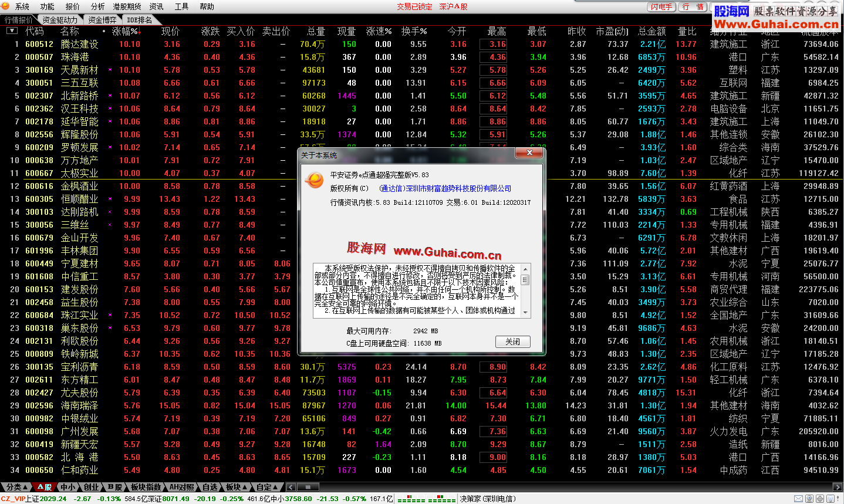844x504 pixels.
Task: Click the 涨幅% column header to sort
Action: point(125,31)
